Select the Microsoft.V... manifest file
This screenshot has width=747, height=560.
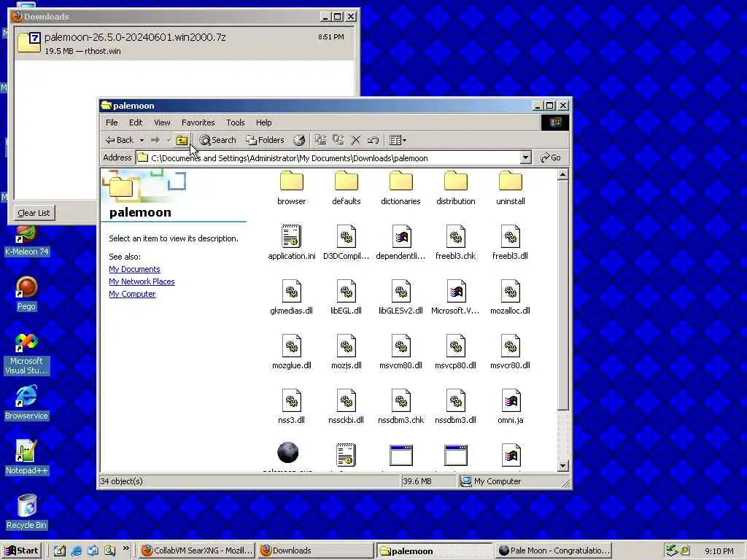tap(455, 297)
